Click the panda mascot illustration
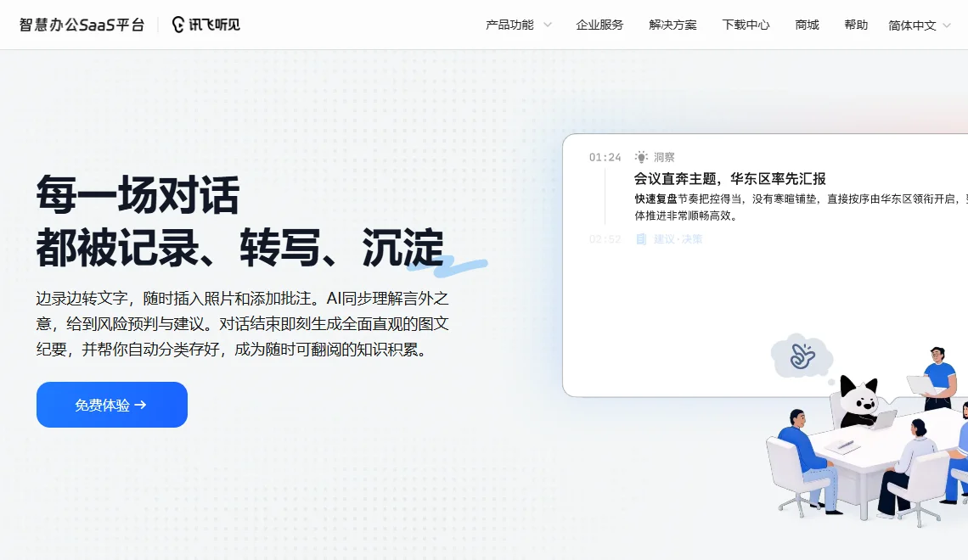This screenshot has width=968, height=560. click(858, 400)
